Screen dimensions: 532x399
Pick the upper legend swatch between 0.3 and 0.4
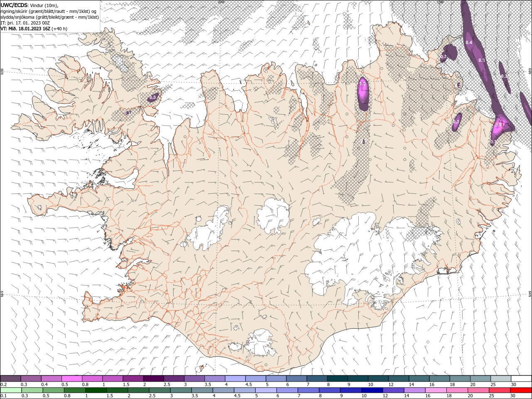tap(31, 378)
